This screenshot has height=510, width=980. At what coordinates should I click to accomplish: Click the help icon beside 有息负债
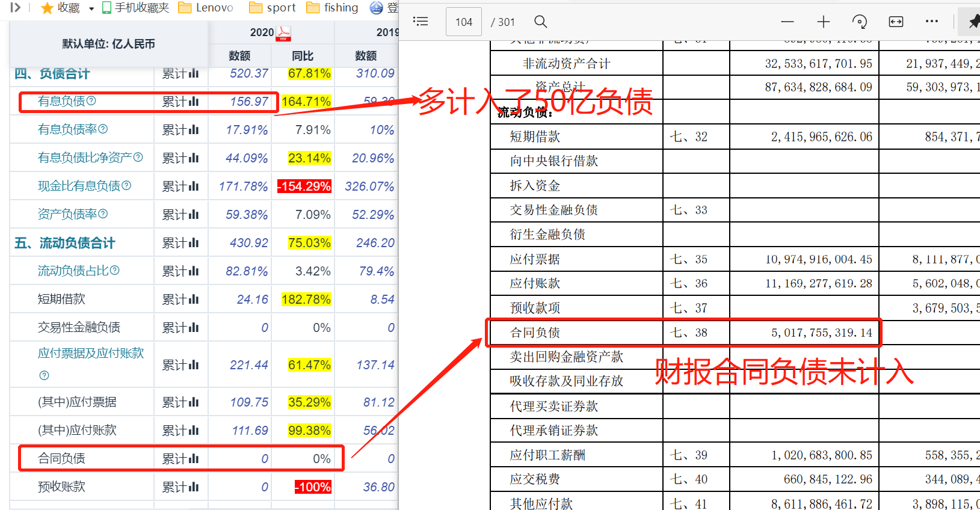pos(91,100)
